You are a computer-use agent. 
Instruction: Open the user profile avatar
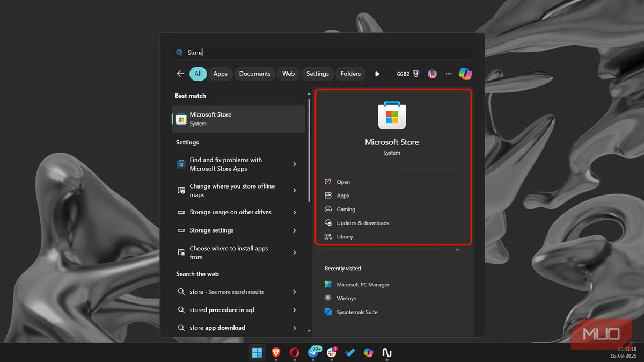432,74
